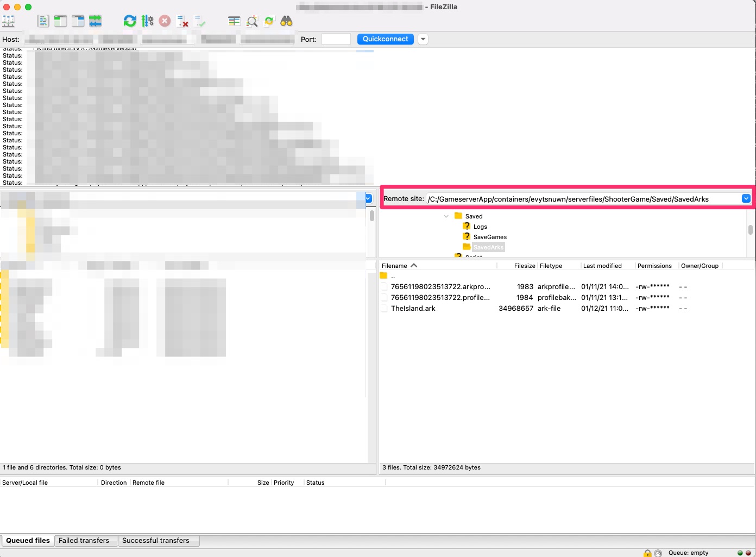Toggle the message log display
Screen dimensions: 756x557
pyautogui.click(x=43, y=21)
